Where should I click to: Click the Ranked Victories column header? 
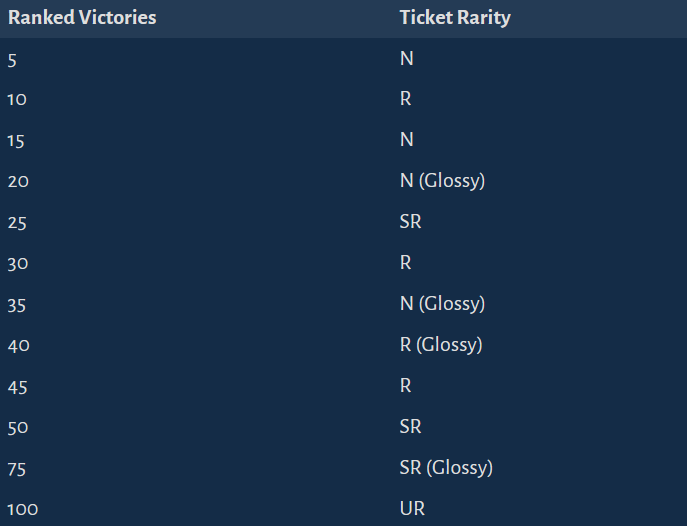point(82,18)
